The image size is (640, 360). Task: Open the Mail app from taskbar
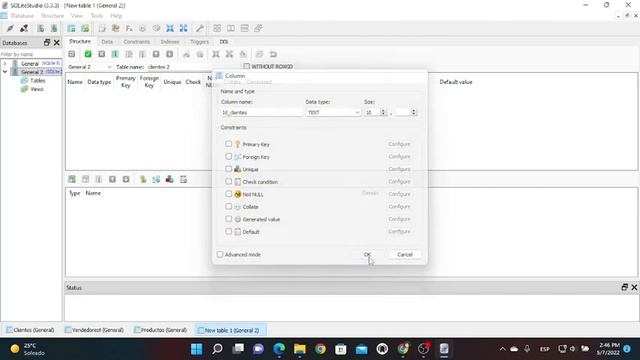[362, 349]
